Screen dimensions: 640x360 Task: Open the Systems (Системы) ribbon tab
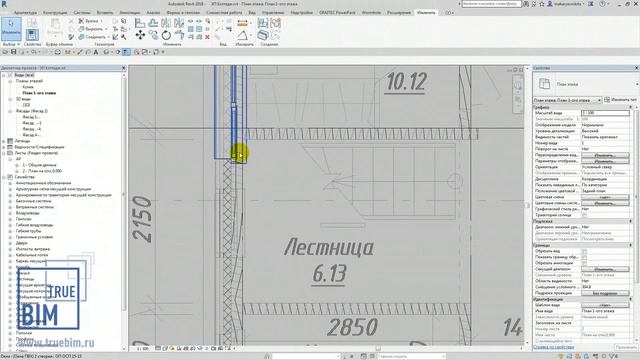click(x=82, y=13)
